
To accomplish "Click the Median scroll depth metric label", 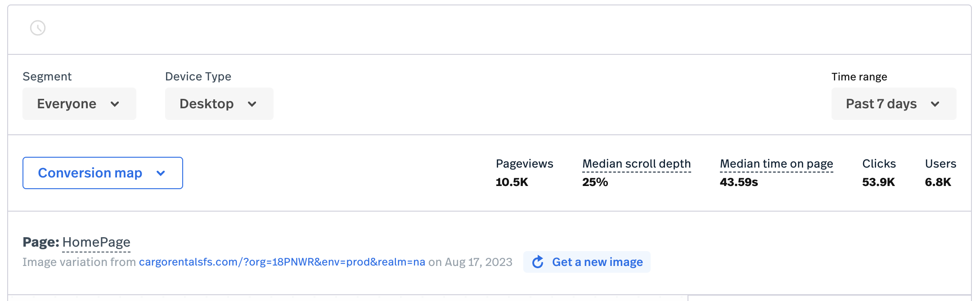I will coord(636,164).
